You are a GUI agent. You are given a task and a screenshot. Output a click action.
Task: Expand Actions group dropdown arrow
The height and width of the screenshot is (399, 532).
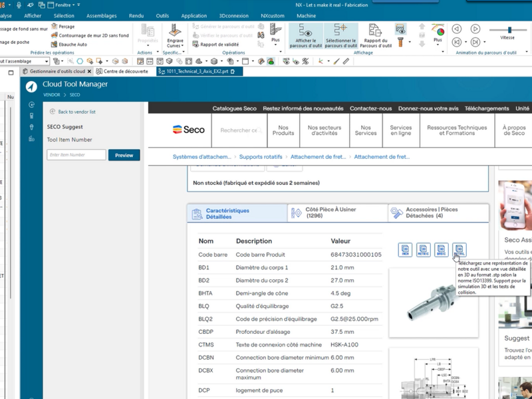[158, 53]
